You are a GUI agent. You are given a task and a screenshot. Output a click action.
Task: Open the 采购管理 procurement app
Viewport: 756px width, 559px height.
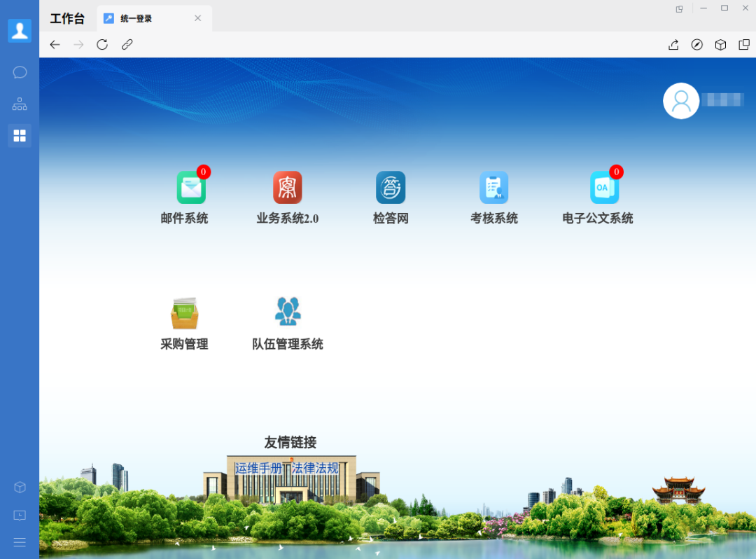tap(185, 313)
